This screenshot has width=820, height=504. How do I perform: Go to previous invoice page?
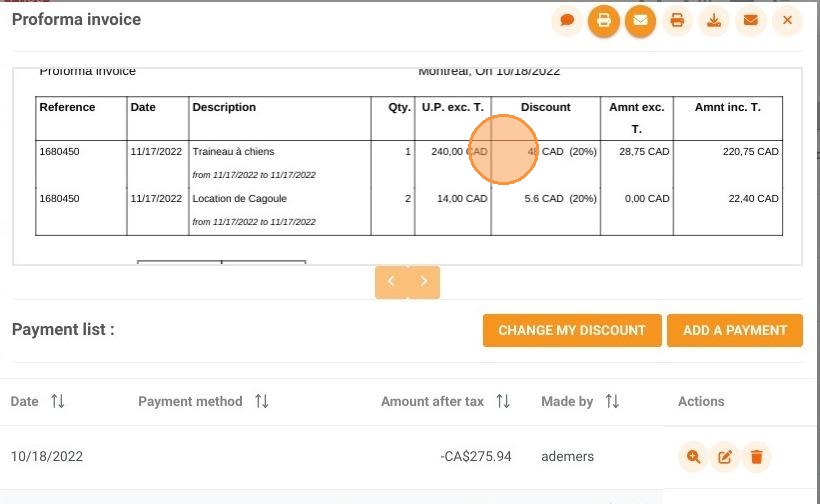[391, 282]
